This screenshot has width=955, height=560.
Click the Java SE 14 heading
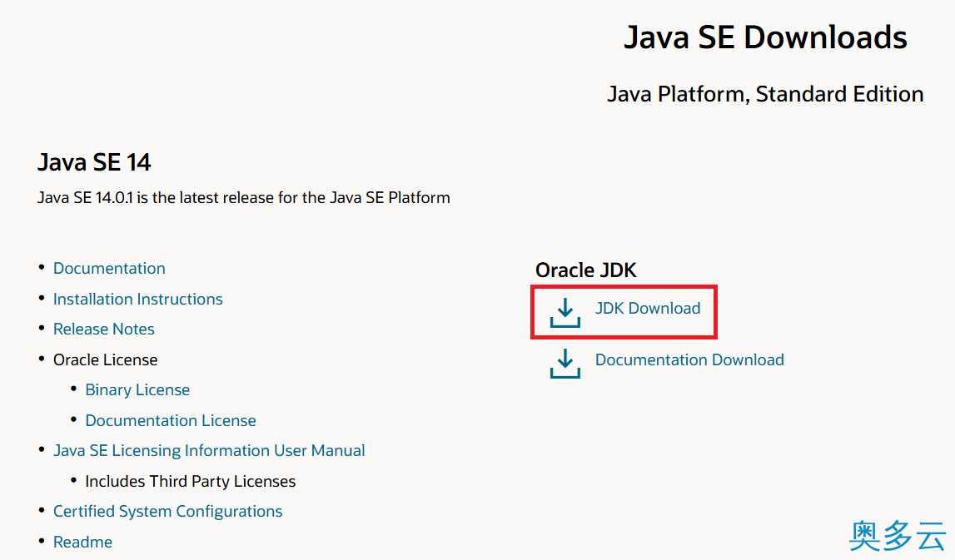pos(94,162)
